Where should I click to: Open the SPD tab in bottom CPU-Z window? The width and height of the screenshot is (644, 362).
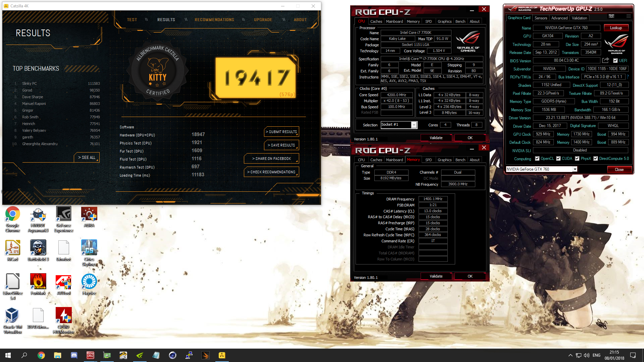[428, 160]
